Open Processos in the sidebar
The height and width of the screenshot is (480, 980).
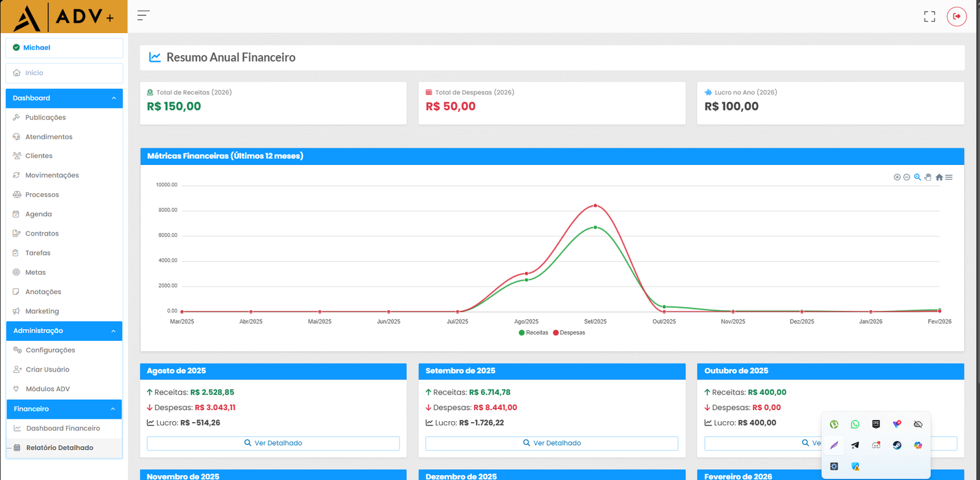coord(42,195)
